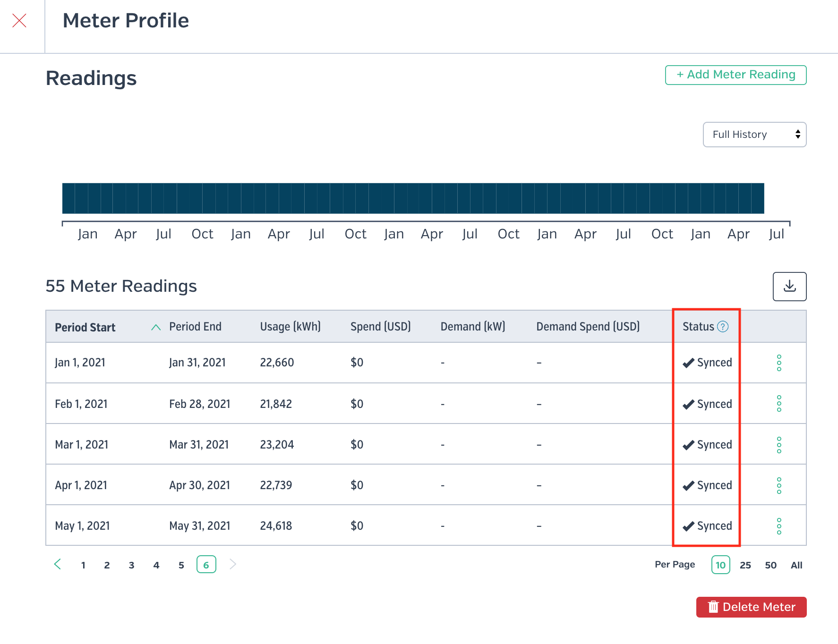
Task: Close the Meter Profile panel
Action: click(19, 20)
